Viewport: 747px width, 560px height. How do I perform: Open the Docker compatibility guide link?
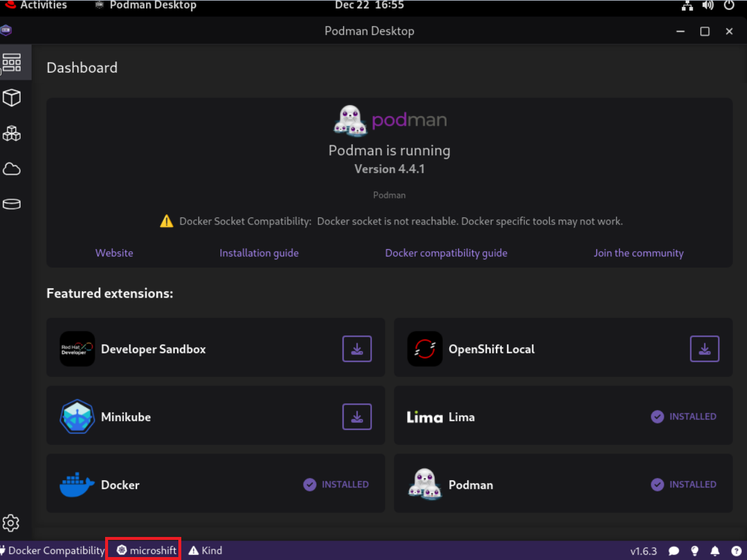(x=446, y=253)
